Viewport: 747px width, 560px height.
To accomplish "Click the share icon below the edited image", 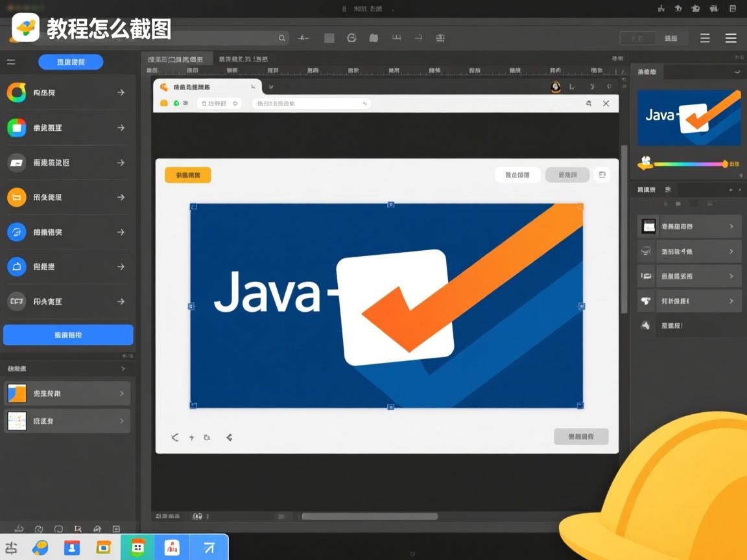I will coord(229,437).
